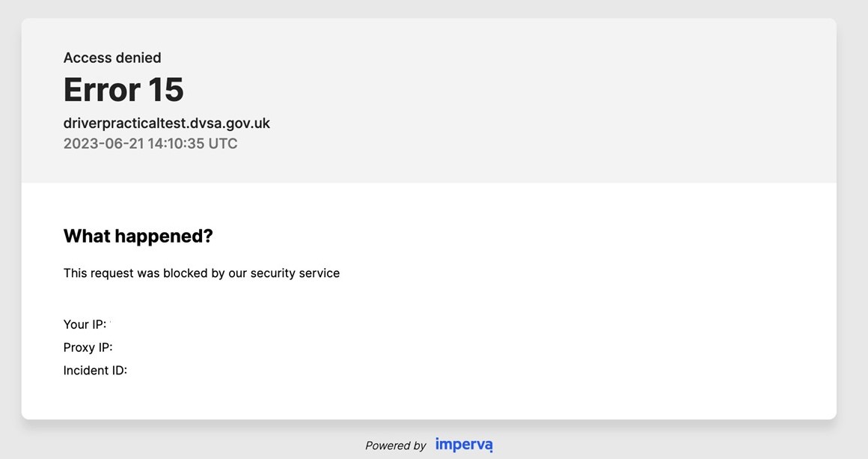868x459 pixels.
Task: Click the number 15 in the heading
Action: [x=165, y=90]
